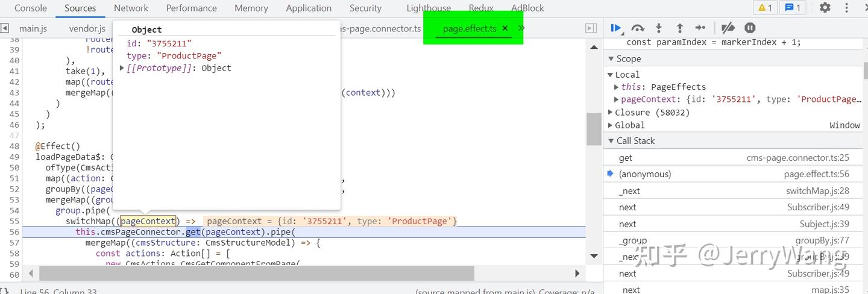868x294 pixels.
Task: Click the 'const paramIndex' code line
Action: click(x=713, y=42)
